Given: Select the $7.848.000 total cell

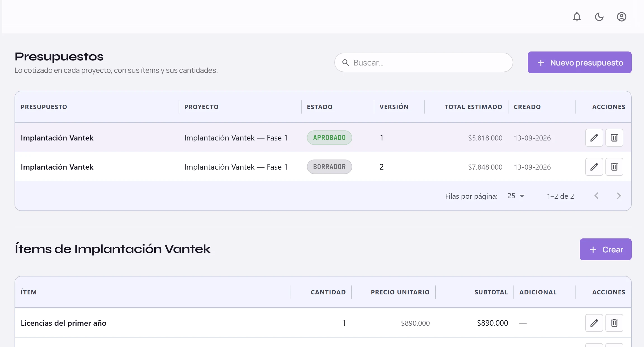Looking at the screenshot, I should tap(485, 167).
